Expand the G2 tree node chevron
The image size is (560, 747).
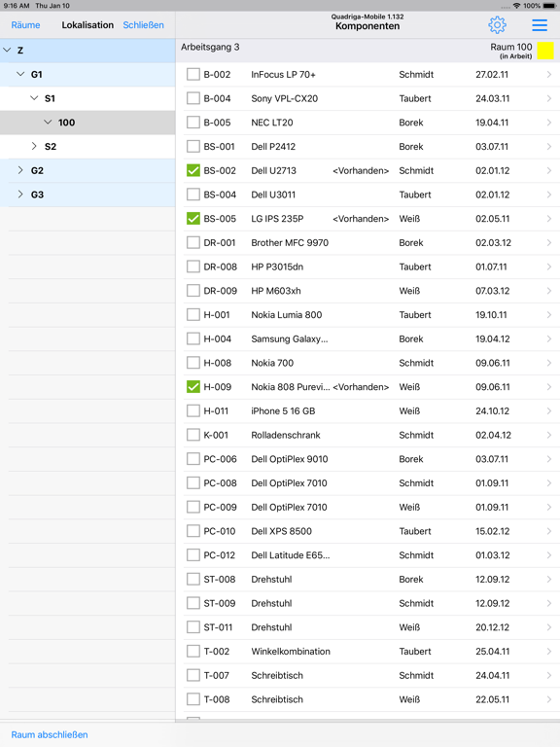20,170
